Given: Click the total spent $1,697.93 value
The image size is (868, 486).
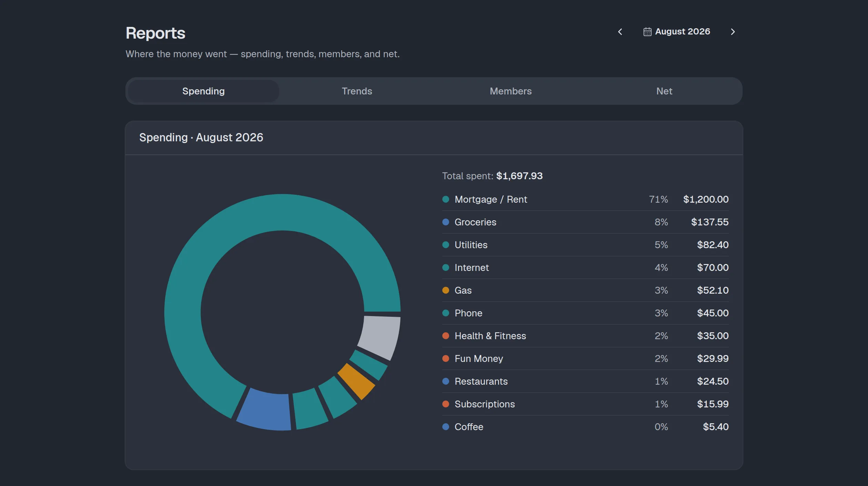Looking at the screenshot, I should coord(519,176).
